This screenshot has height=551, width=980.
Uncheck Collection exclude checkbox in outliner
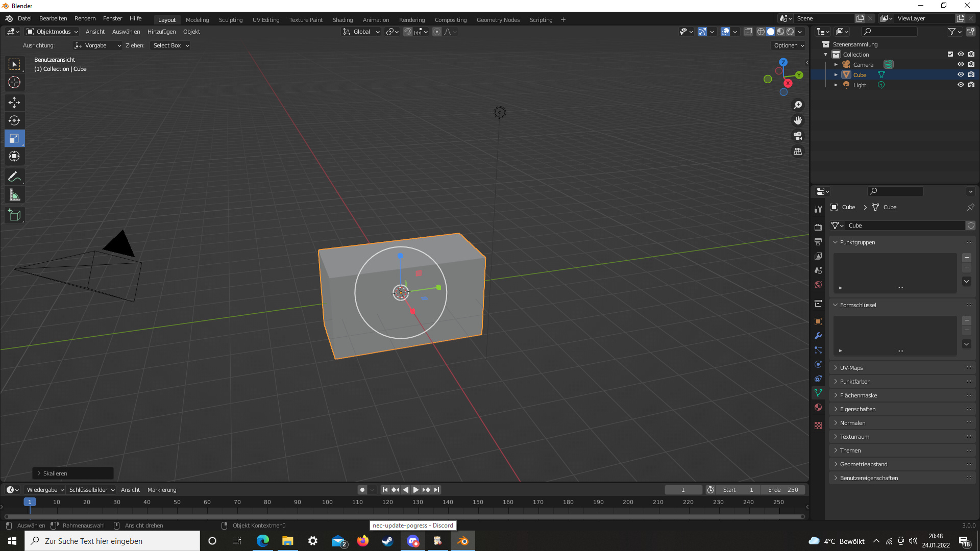click(950, 54)
